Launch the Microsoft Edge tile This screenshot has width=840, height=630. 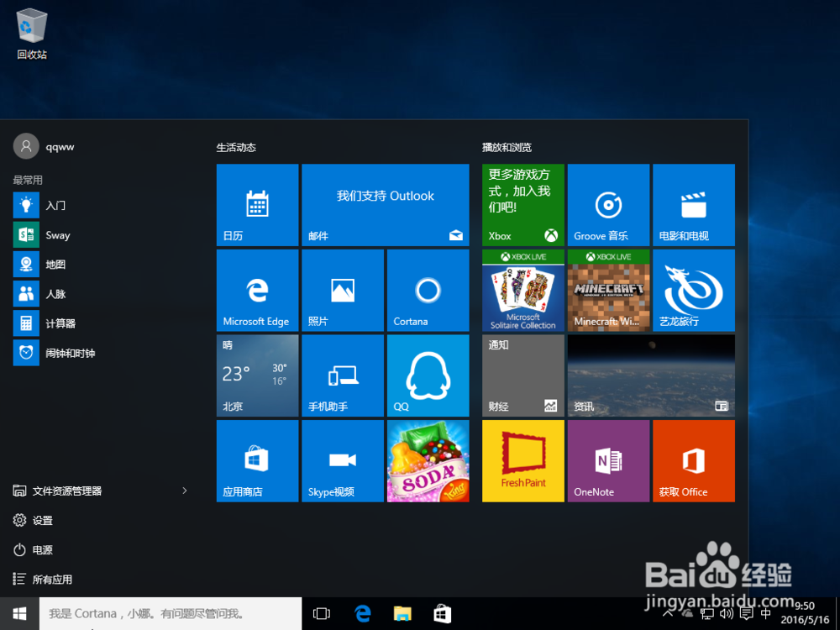click(257, 291)
